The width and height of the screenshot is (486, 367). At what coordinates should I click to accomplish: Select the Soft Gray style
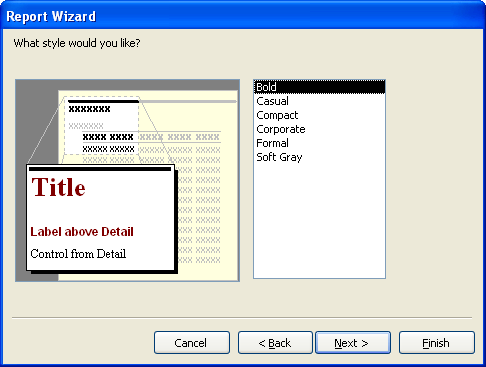coord(319,157)
